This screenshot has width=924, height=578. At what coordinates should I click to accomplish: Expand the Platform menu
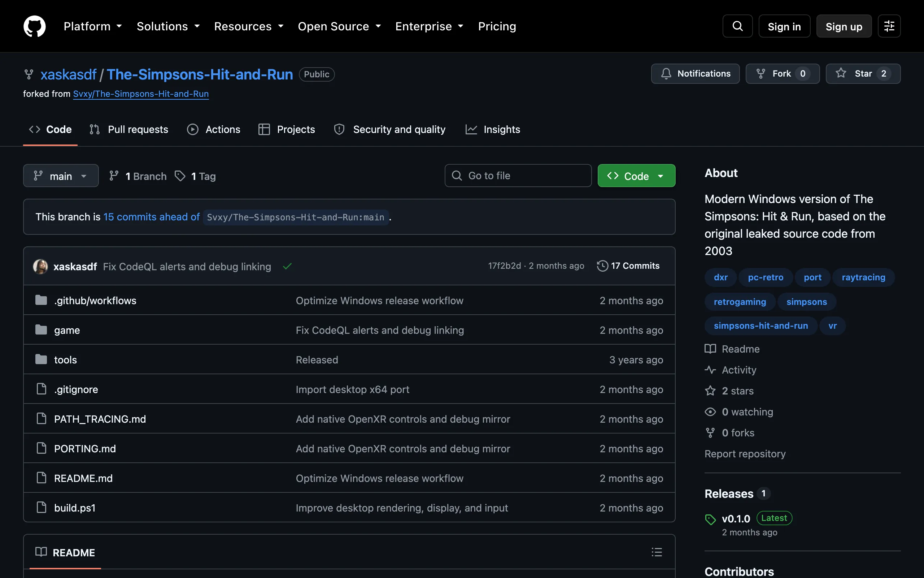pyautogui.click(x=93, y=26)
